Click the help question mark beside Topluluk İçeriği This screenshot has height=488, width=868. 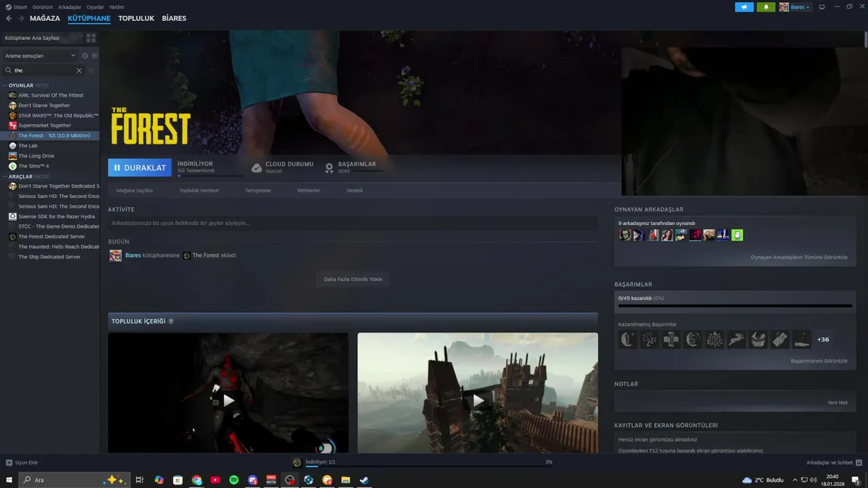click(x=171, y=321)
